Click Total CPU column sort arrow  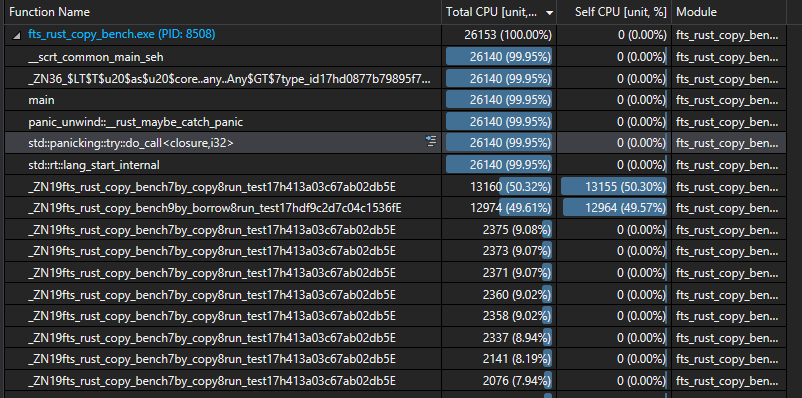tap(550, 13)
